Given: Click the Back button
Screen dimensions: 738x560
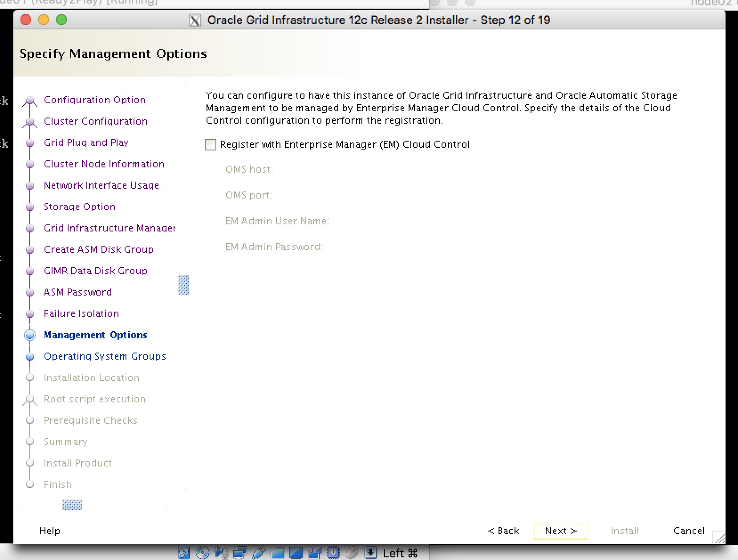Looking at the screenshot, I should click(x=503, y=531).
